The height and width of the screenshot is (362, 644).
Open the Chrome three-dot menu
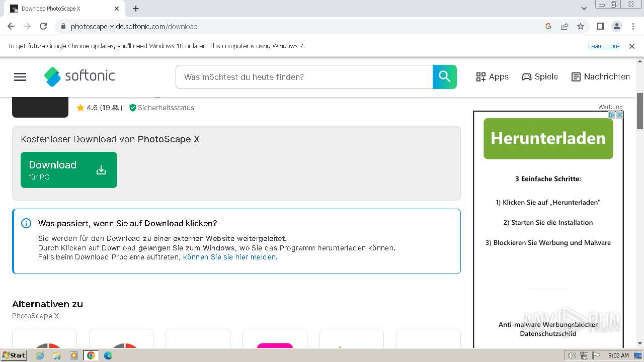tap(633, 26)
